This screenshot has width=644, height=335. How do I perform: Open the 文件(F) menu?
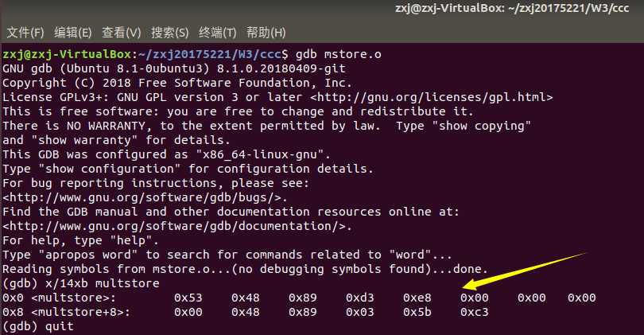(x=25, y=33)
